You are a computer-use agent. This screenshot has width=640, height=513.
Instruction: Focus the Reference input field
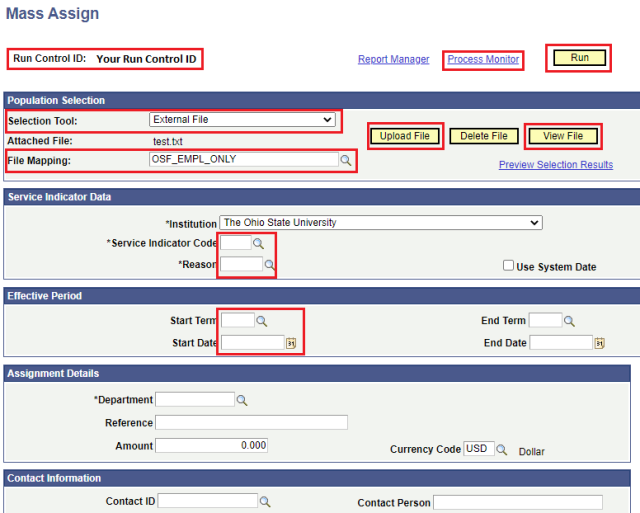(251, 422)
